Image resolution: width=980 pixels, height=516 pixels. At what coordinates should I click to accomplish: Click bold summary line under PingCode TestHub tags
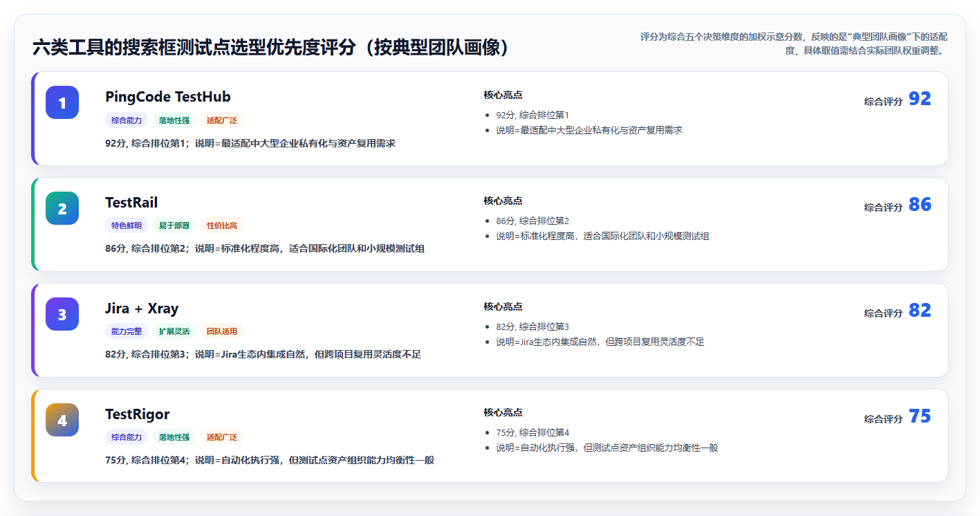tap(250, 143)
